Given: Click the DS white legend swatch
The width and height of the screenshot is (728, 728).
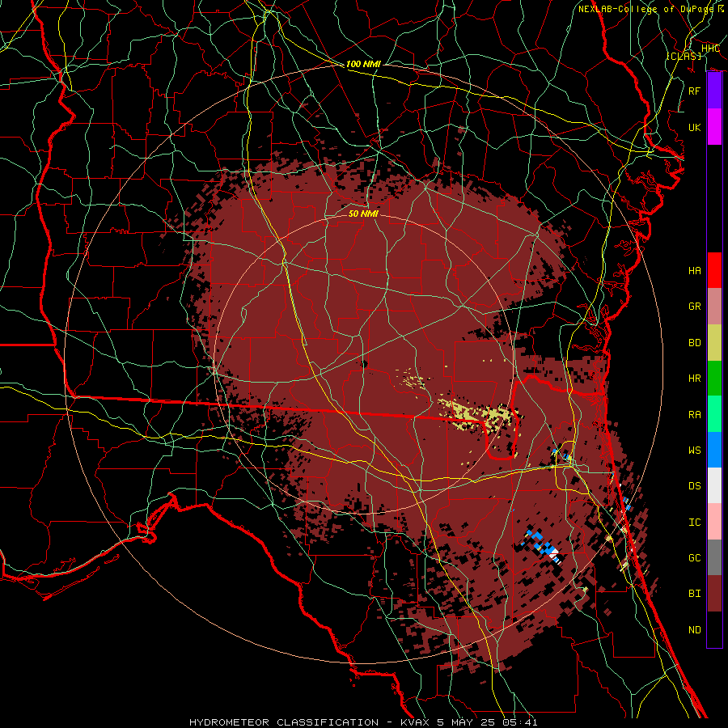Looking at the screenshot, I should (x=714, y=485).
